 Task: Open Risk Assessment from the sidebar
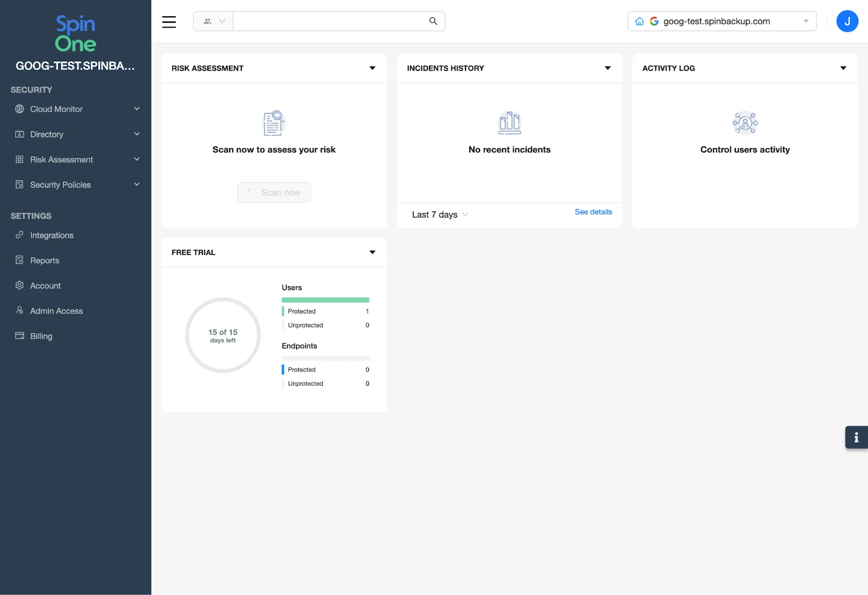tap(20, 159)
